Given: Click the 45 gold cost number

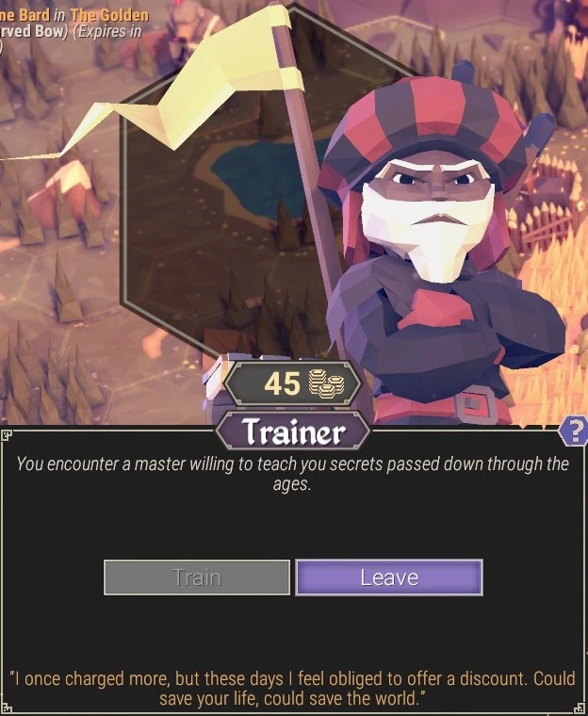Looking at the screenshot, I should [x=282, y=383].
